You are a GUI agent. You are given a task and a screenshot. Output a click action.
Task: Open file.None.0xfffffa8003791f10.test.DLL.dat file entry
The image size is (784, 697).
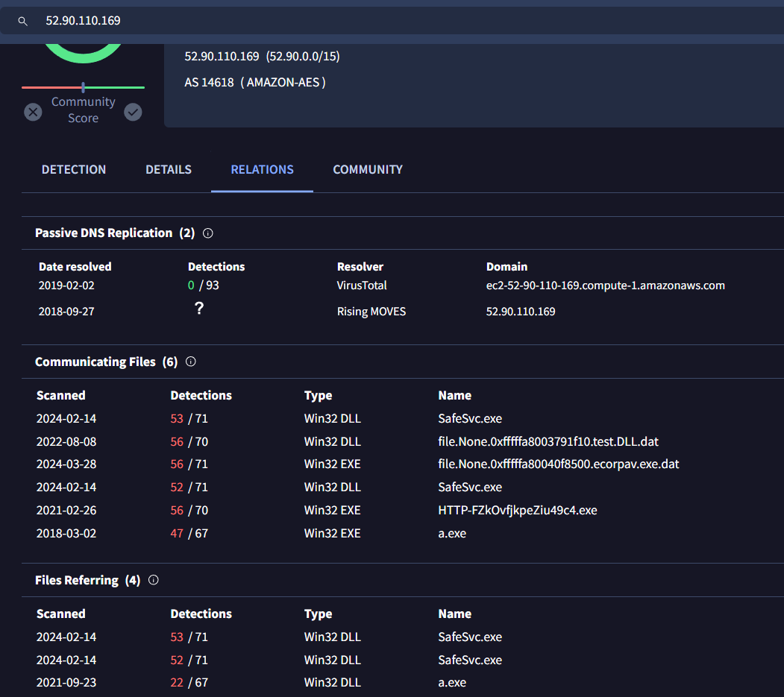pos(548,441)
